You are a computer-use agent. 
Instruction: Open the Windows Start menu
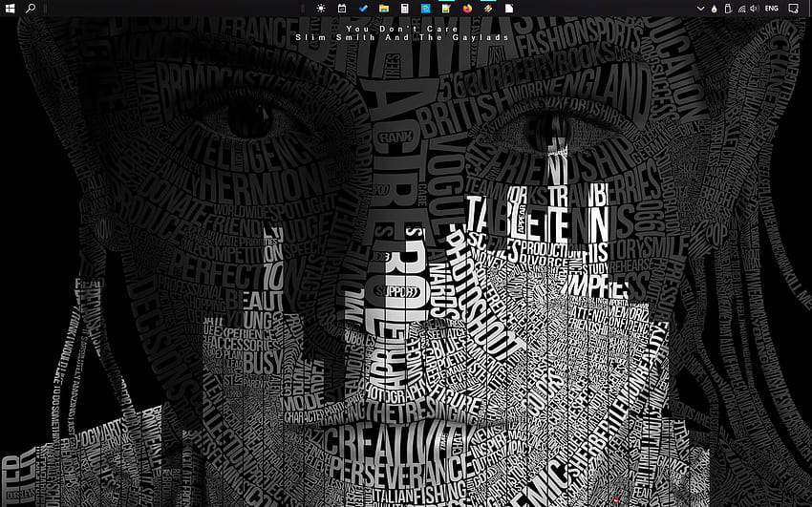(x=10, y=9)
